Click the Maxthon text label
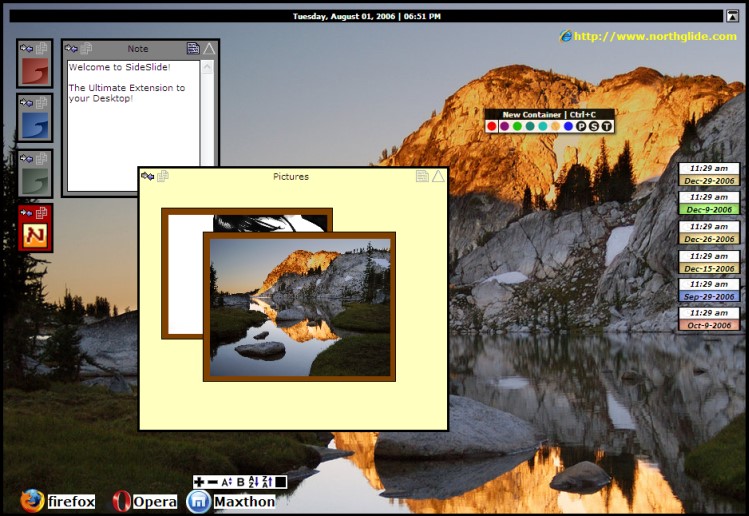The width and height of the screenshot is (749, 516). coord(245,502)
